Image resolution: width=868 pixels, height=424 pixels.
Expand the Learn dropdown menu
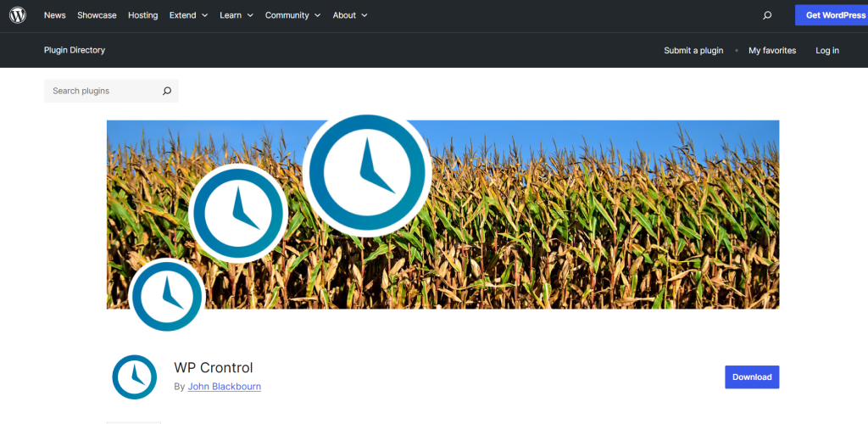pos(236,15)
